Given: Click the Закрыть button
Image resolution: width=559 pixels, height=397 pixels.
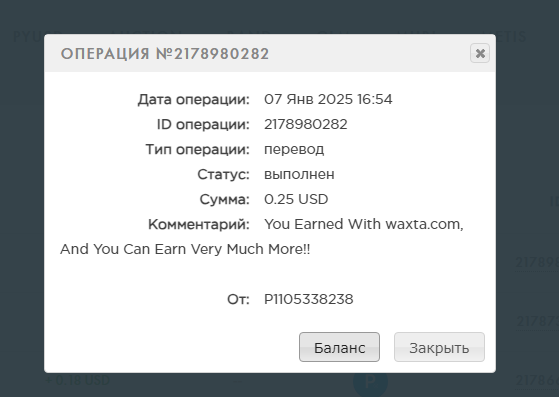Looking at the screenshot, I should [439, 347].
